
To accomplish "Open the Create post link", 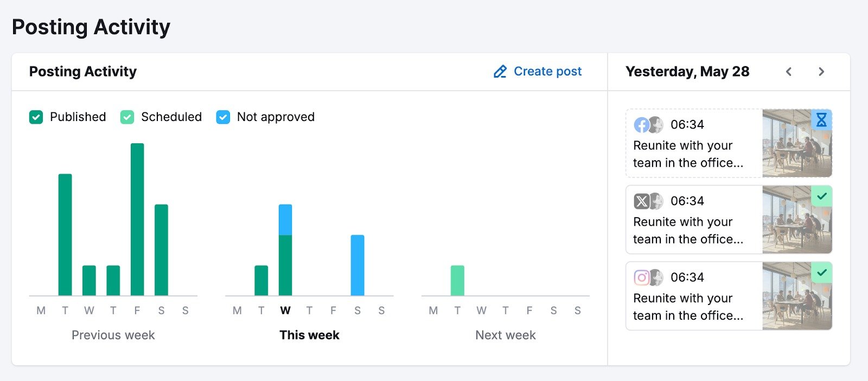I will click(547, 71).
